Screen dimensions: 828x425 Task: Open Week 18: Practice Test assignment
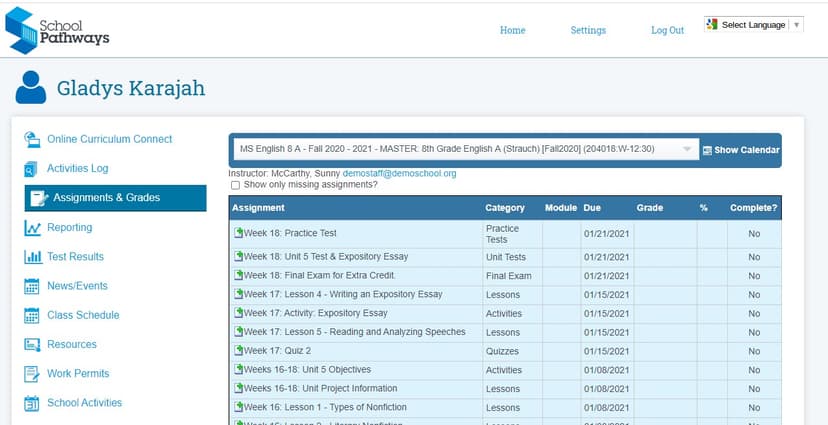pos(290,233)
